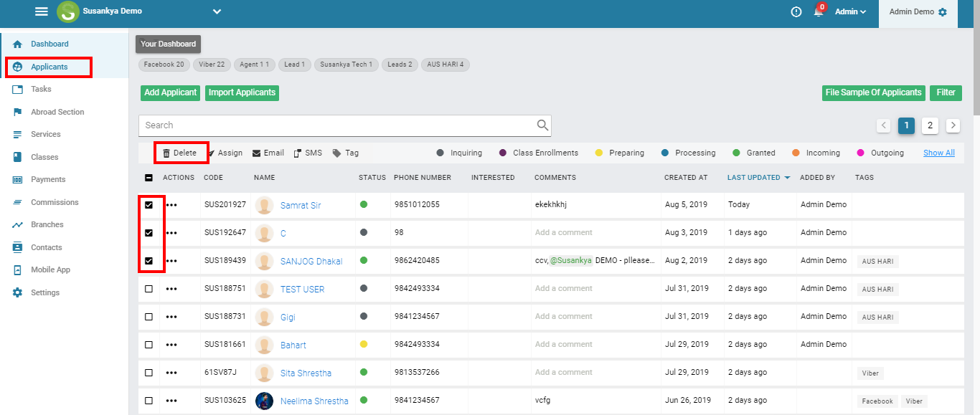Uncheck the Samrat Sir row checkbox
Viewport: 980px width, 415px height.
149,205
